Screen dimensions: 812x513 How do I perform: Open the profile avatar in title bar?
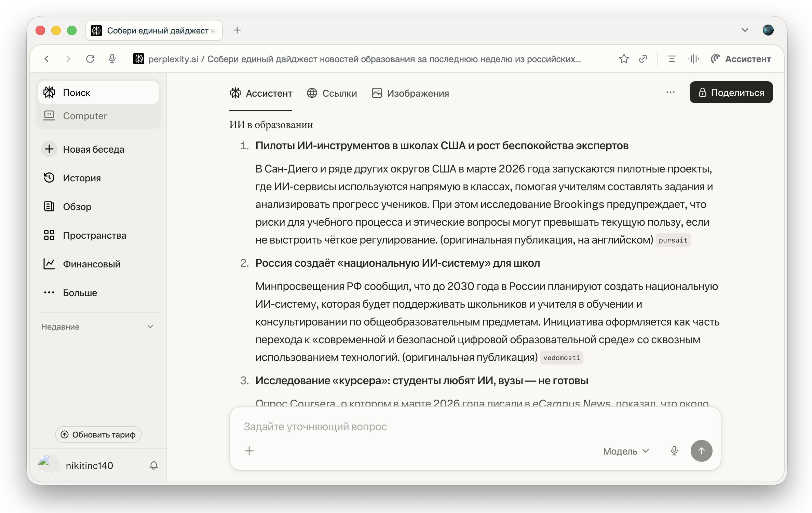tap(768, 30)
